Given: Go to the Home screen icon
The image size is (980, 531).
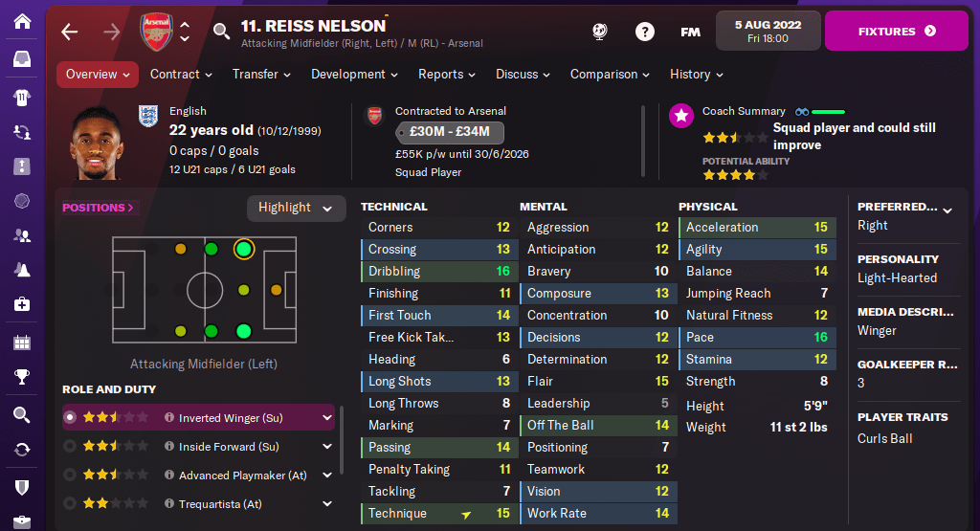Looking at the screenshot, I should [x=22, y=22].
